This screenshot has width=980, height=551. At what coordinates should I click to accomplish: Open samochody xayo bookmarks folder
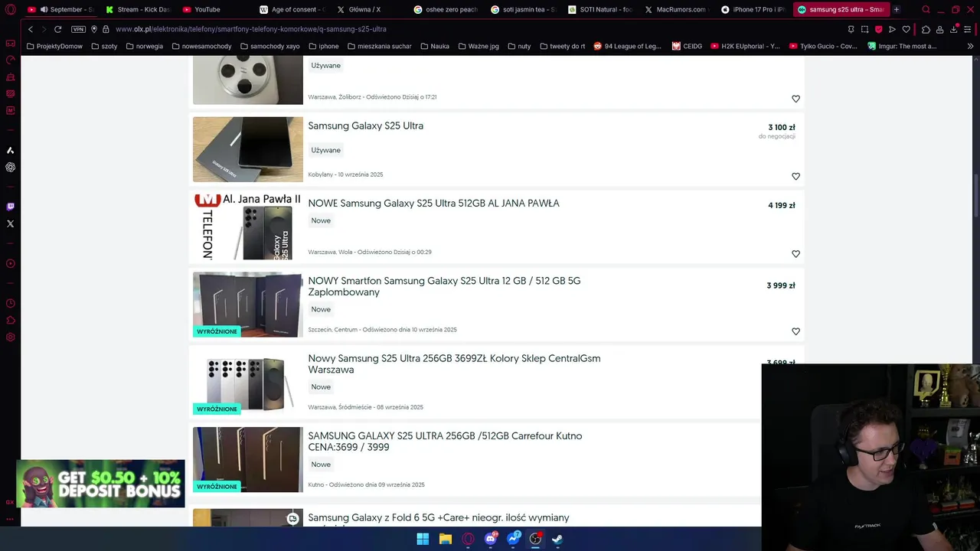269,46
